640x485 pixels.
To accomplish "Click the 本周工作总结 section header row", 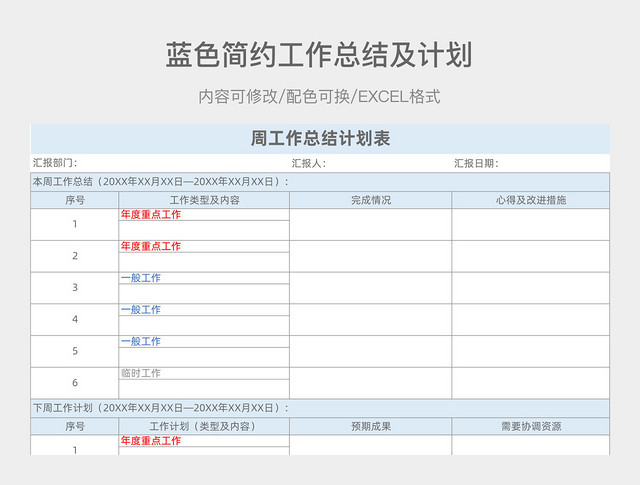I will point(320,182).
